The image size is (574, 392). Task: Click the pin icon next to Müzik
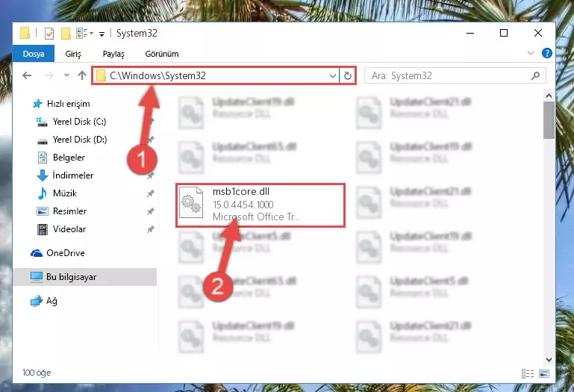(x=151, y=193)
